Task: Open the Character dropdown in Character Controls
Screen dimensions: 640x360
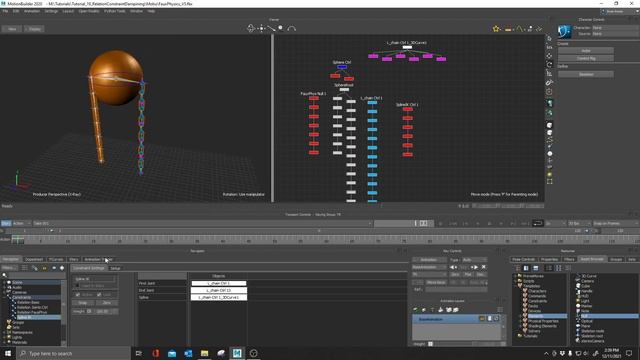Action: point(615,28)
